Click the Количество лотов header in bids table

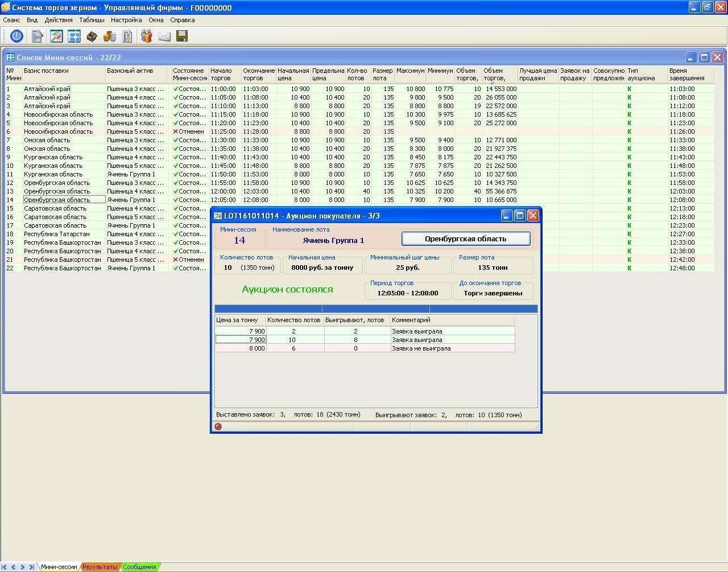pos(294,320)
